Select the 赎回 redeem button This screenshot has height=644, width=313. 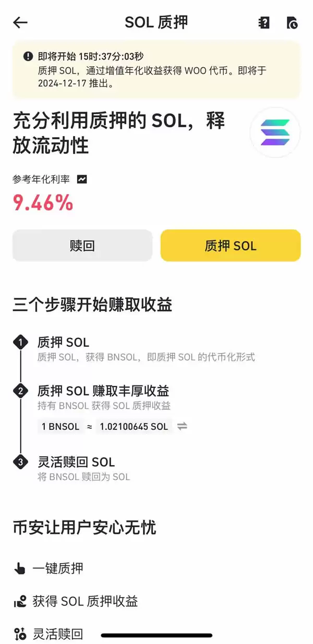pyautogui.click(x=81, y=245)
